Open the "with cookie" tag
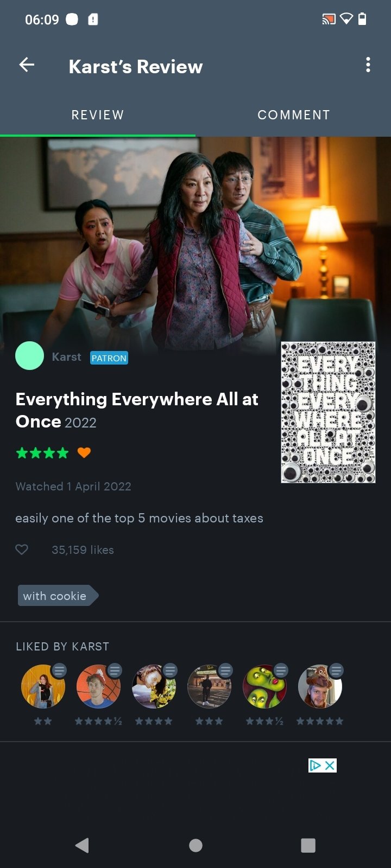Viewport: 391px width, 868px height. pyautogui.click(x=57, y=596)
